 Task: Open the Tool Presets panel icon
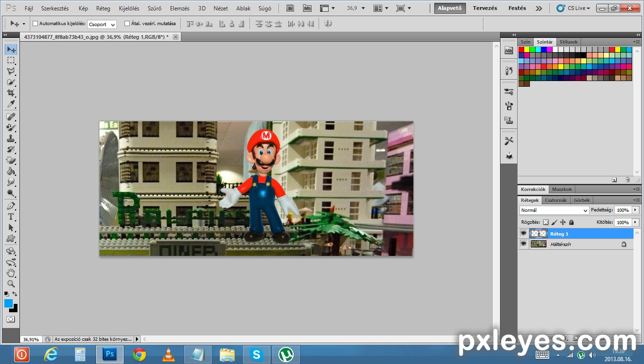click(x=509, y=141)
